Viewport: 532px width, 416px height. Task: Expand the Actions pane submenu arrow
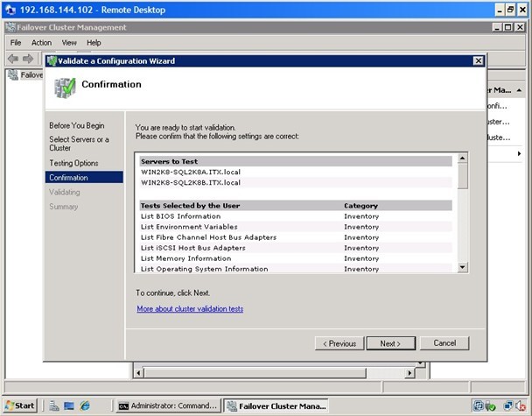tap(519, 153)
